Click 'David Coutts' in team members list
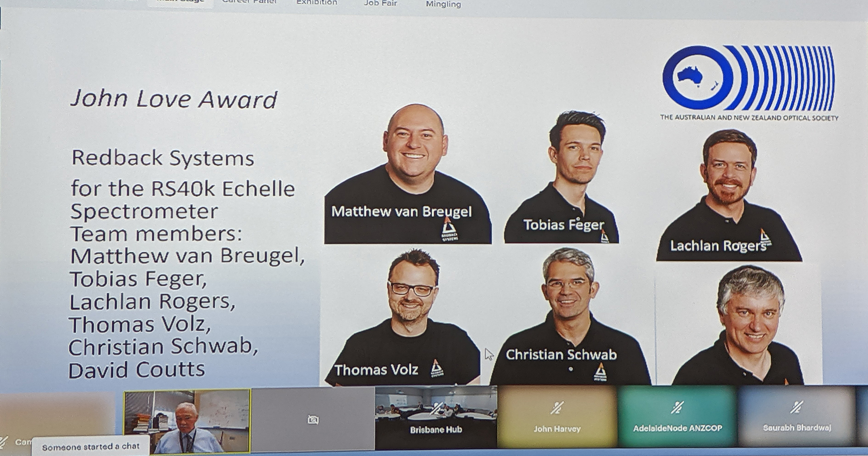This screenshot has width=868, height=456. tap(137, 370)
